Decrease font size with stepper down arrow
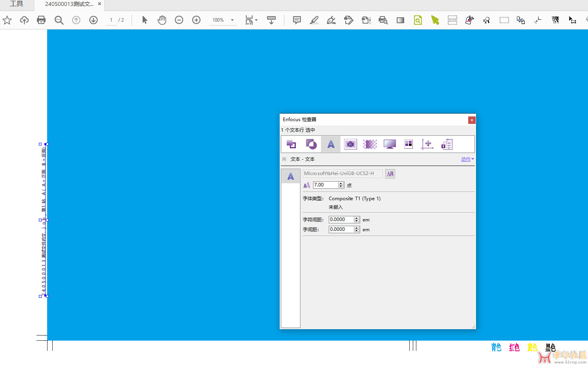Image resolution: width=588 pixels, height=365 pixels. (x=341, y=186)
